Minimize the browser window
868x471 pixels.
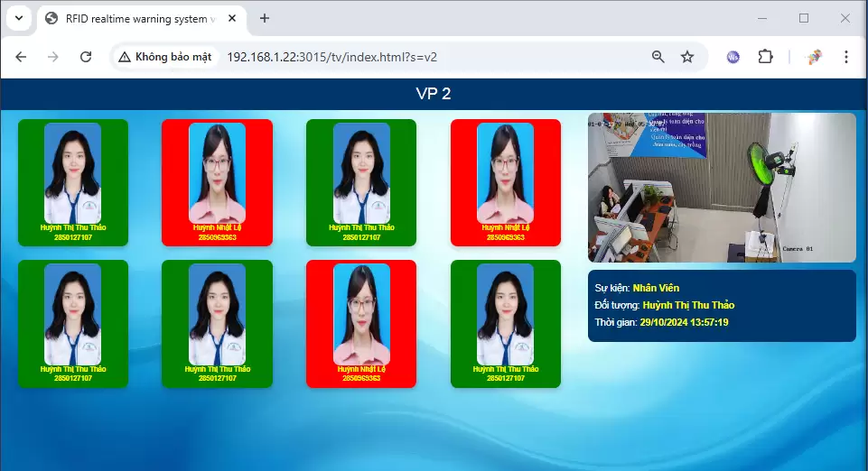click(x=762, y=18)
